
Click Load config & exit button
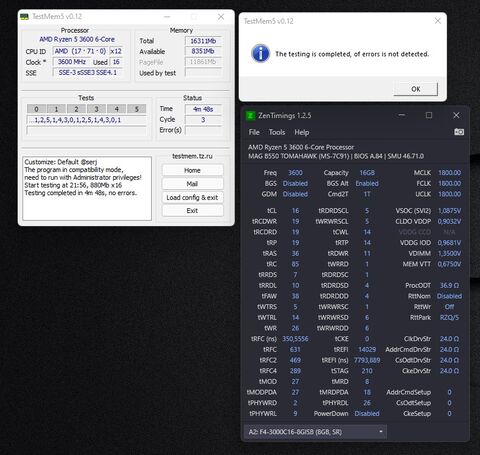coord(192,197)
